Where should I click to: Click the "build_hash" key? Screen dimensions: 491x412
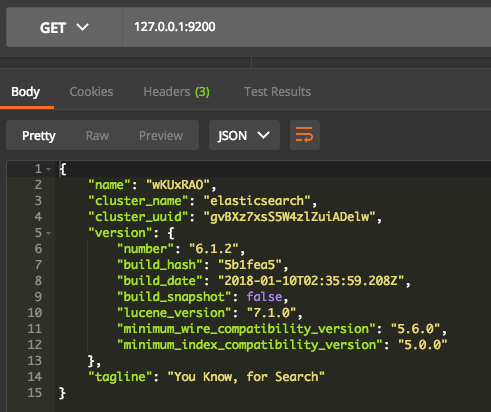[x=160, y=265]
